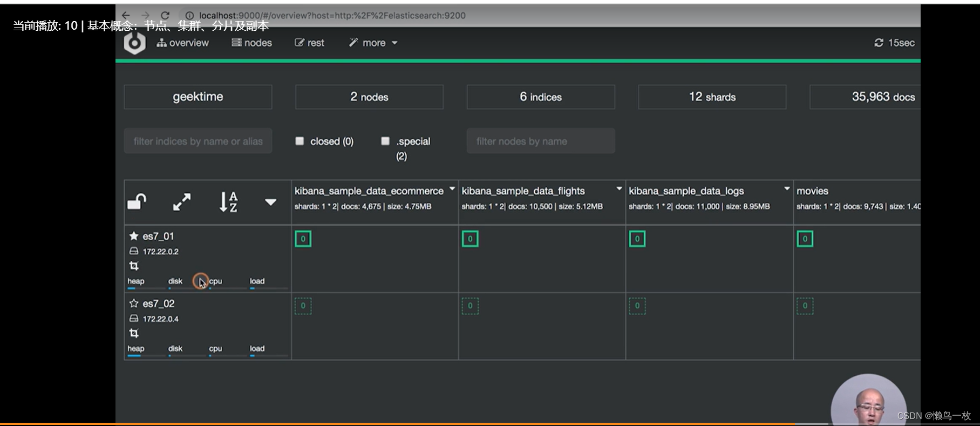Click the unlock shard allocation icon

(x=137, y=202)
